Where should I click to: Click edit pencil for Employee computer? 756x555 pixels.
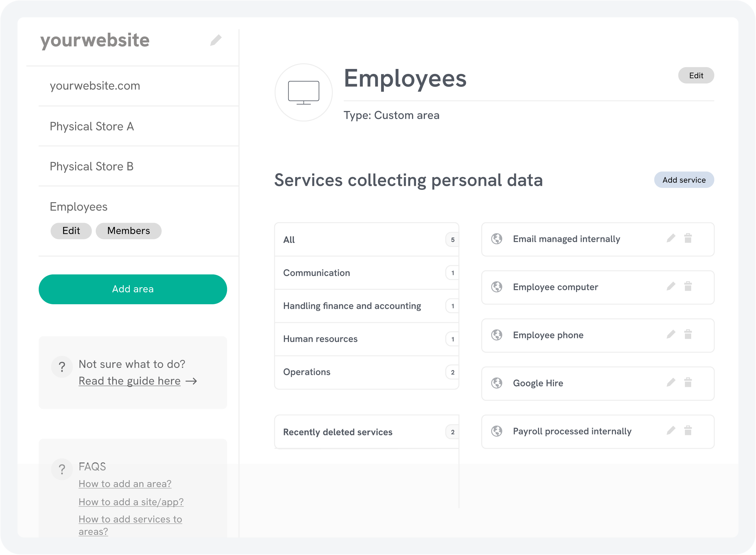(671, 287)
